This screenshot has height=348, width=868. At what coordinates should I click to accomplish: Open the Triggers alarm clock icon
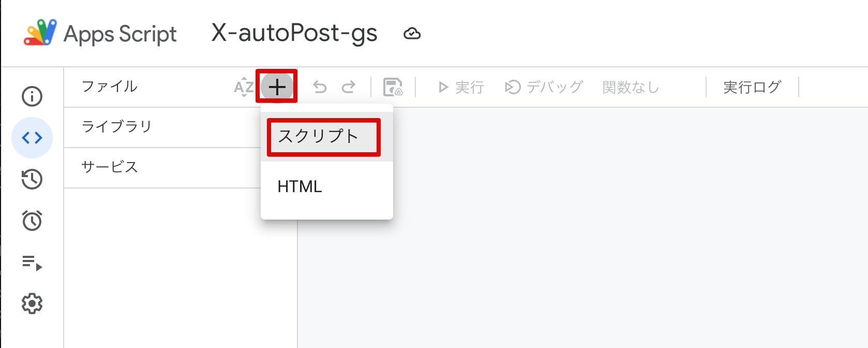point(32,221)
